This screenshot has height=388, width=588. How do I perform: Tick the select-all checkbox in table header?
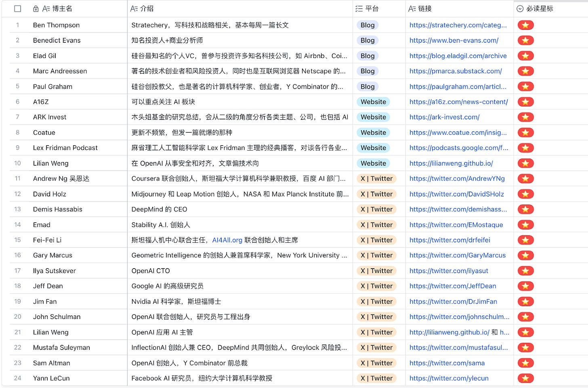pos(17,8)
